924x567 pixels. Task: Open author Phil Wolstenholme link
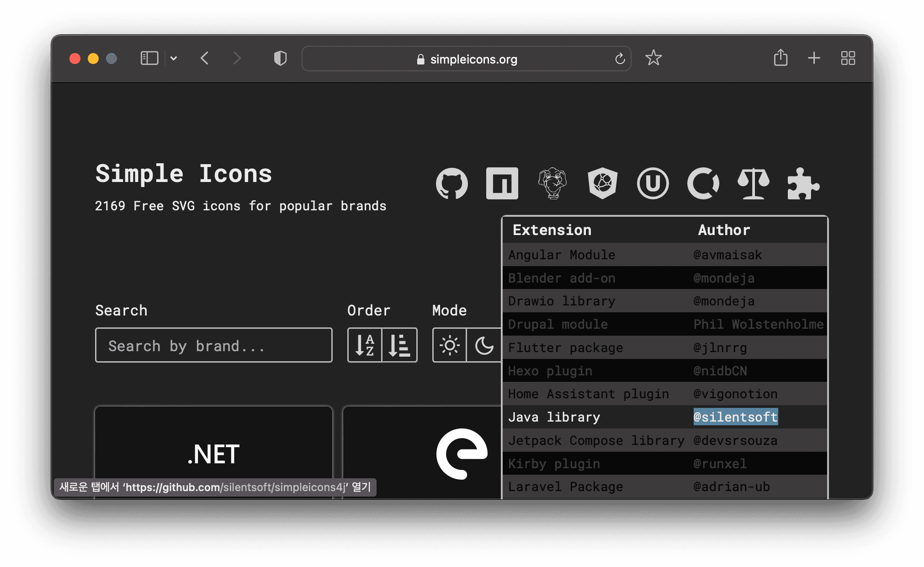[x=759, y=324]
